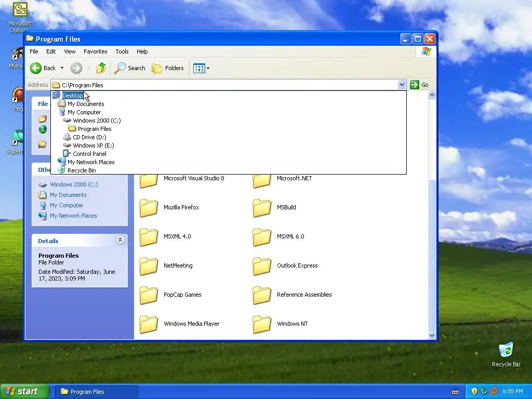This screenshot has width=532, height=399.
Task: Collapse the address bar dropdown arrow
Action: pos(402,85)
